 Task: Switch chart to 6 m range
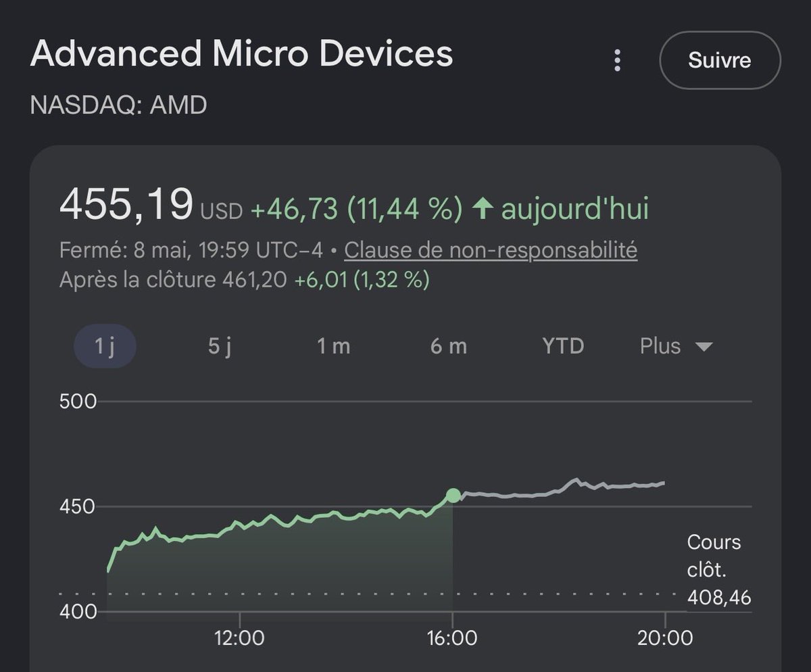(449, 346)
